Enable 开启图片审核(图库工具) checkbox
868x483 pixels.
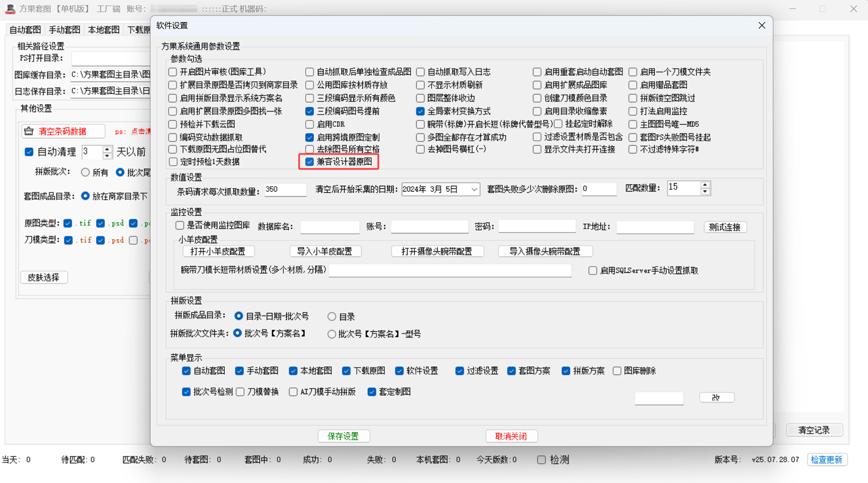[173, 72]
